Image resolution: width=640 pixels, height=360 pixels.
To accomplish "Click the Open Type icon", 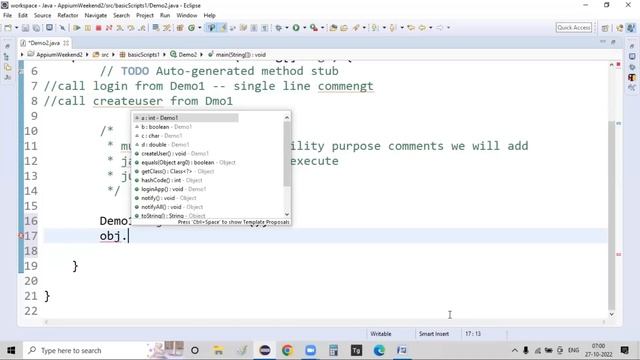I will point(333,28).
